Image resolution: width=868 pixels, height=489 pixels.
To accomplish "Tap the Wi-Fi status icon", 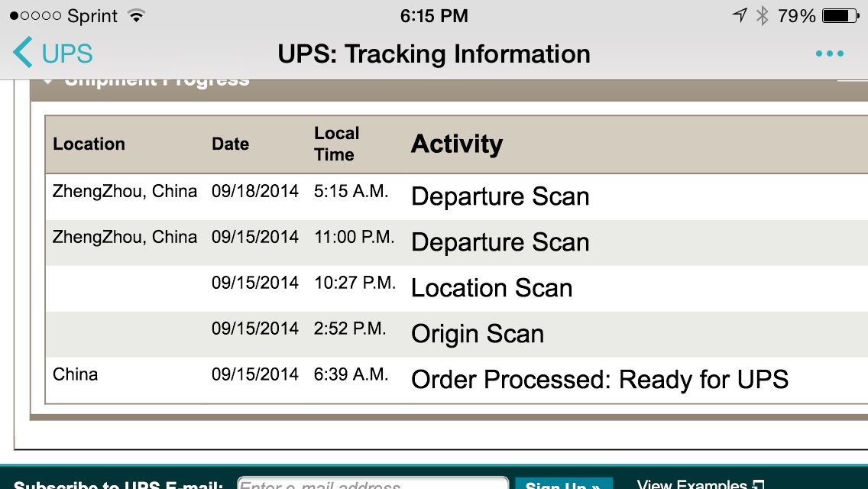I will tap(136, 15).
